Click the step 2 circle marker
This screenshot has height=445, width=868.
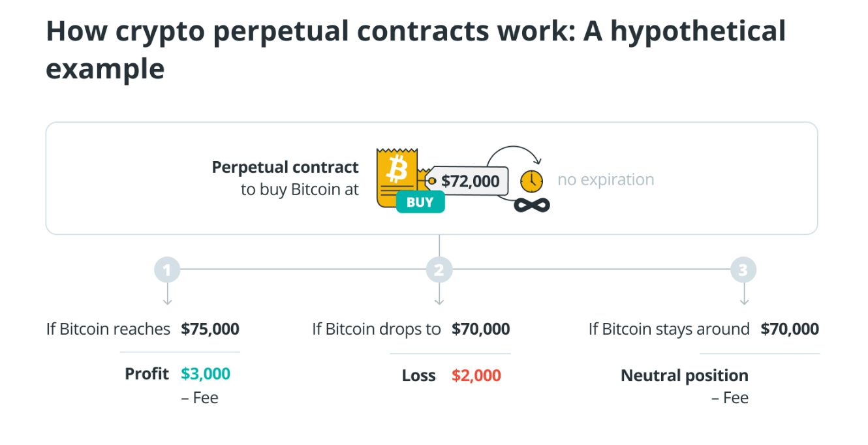pyautogui.click(x=439, y=269)
